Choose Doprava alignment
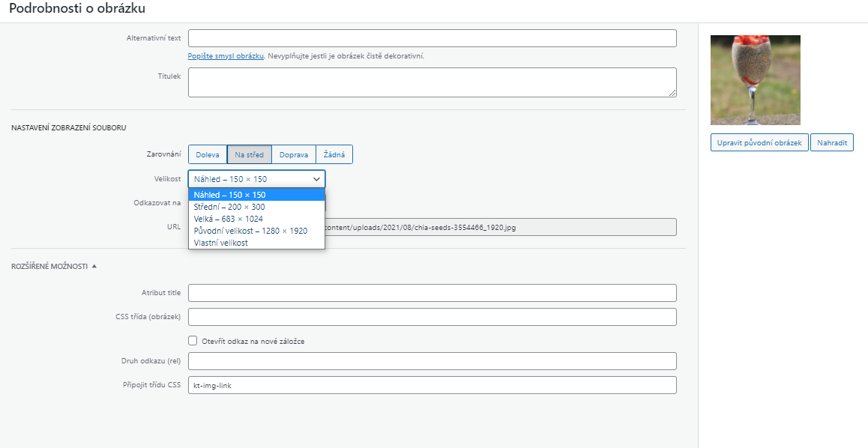The image size is (868, 448). (294, 155)
